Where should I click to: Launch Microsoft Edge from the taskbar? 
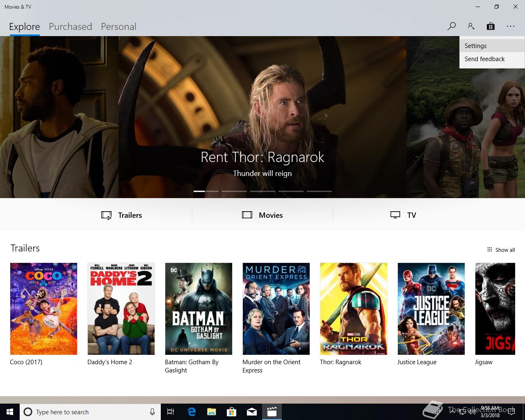pos(192,412)
